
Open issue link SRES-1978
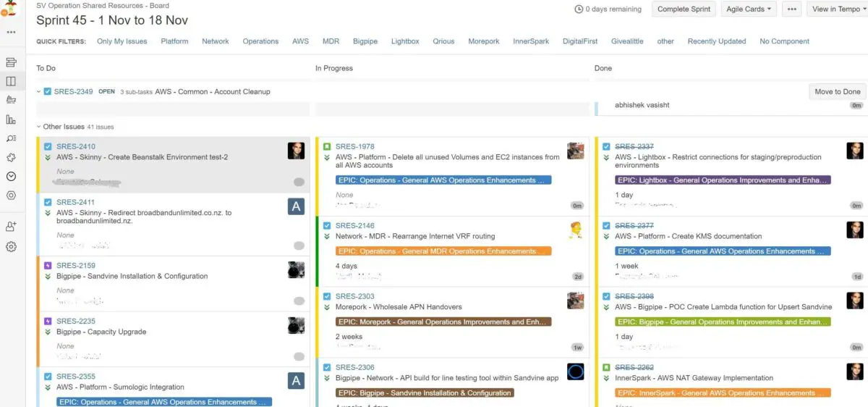point(355,146)
